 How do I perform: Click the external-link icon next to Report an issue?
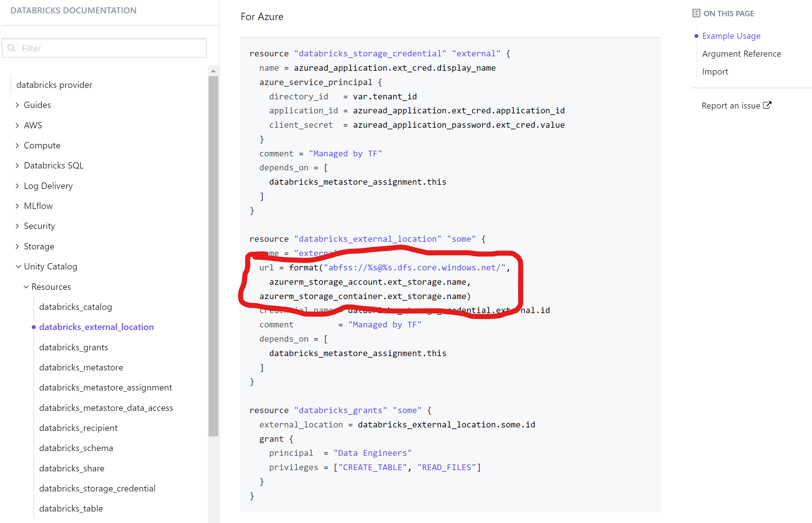point(767,105)
